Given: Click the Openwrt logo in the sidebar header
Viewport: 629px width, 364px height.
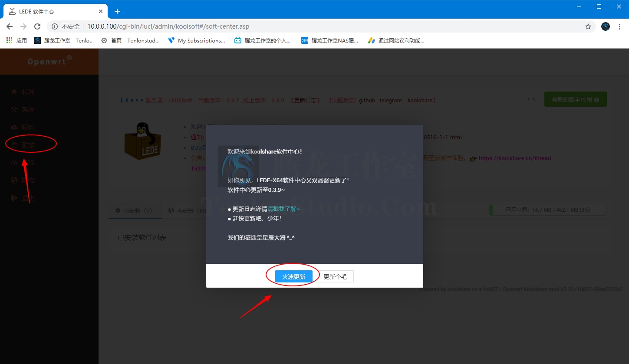Looking at the screenshot, I should [49, 61].
